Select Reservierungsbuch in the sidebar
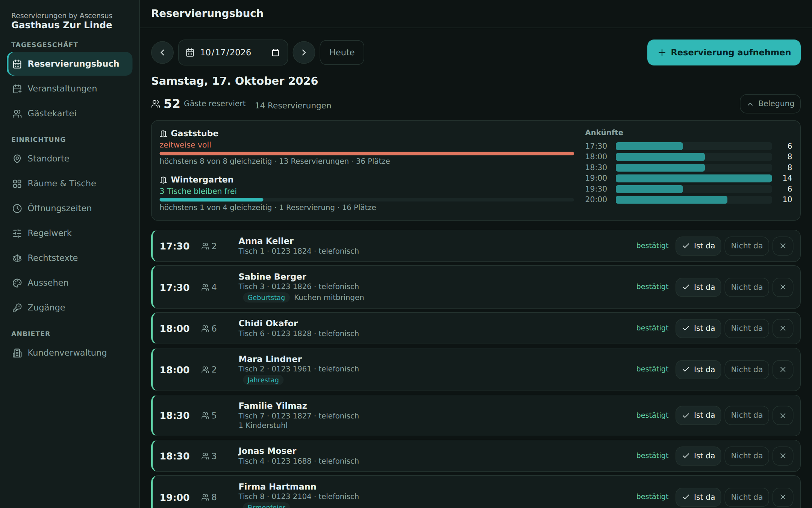812x508 pixels. click(x=70, y=64)
